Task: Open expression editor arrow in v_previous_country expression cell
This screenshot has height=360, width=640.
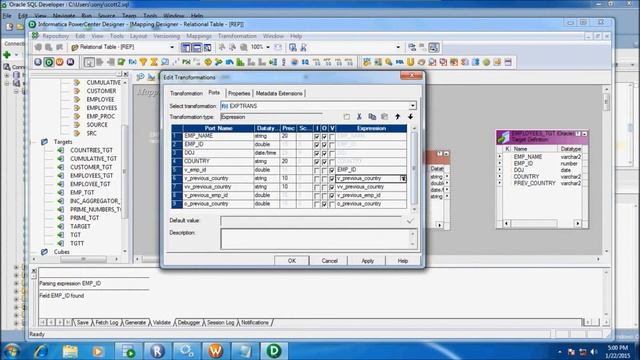Action: 403,178
